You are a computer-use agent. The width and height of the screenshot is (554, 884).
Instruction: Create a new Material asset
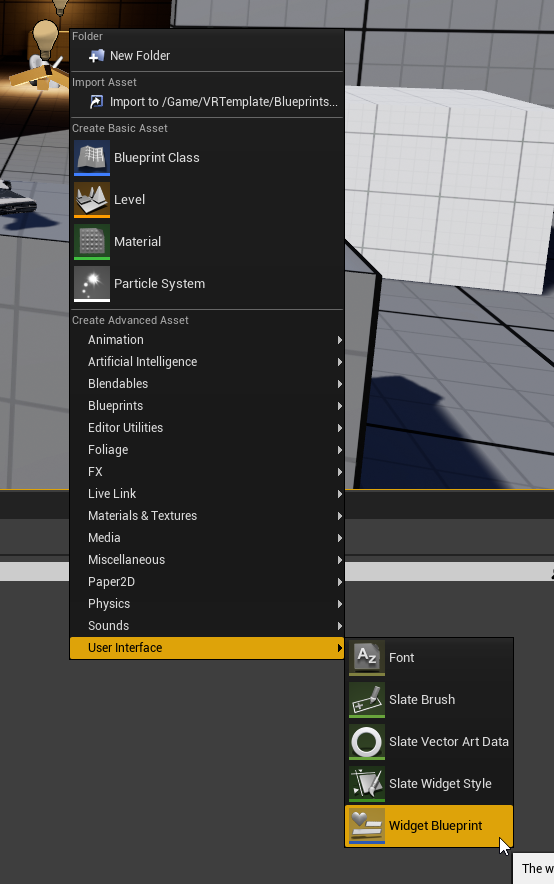pyautogui.click(x=207, y=242)
